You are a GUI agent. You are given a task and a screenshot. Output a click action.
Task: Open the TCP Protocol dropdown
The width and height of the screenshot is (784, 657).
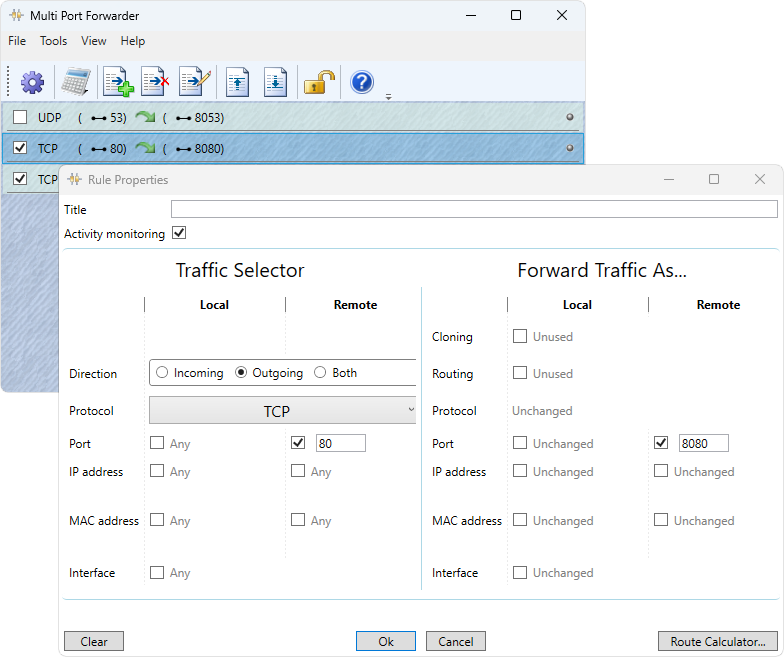282,410
